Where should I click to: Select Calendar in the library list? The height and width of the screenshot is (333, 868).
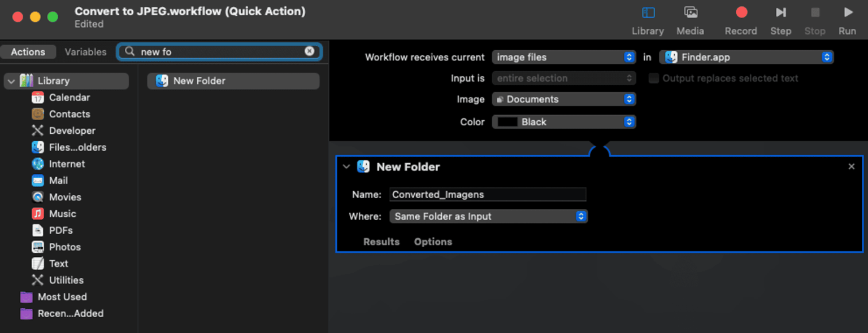click(69, 98)
